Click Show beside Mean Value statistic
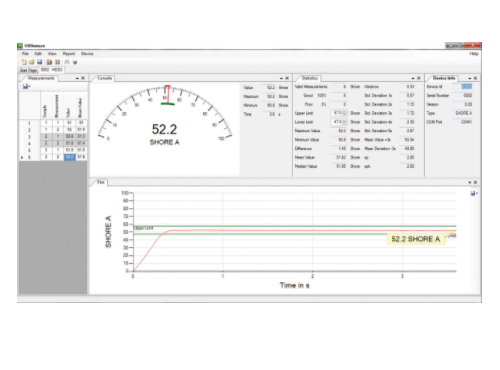This screenshot has height=370, width=500. pos(355,157)
